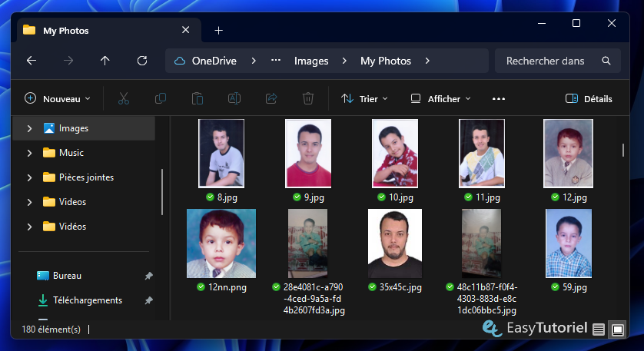Viewport: 644px width, 351px height.
Task: Switch to details list view icon
Action: 599,329
